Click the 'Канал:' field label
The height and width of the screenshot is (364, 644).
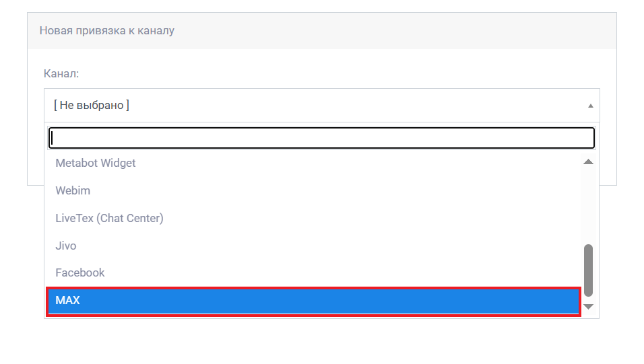pos(61,73)
